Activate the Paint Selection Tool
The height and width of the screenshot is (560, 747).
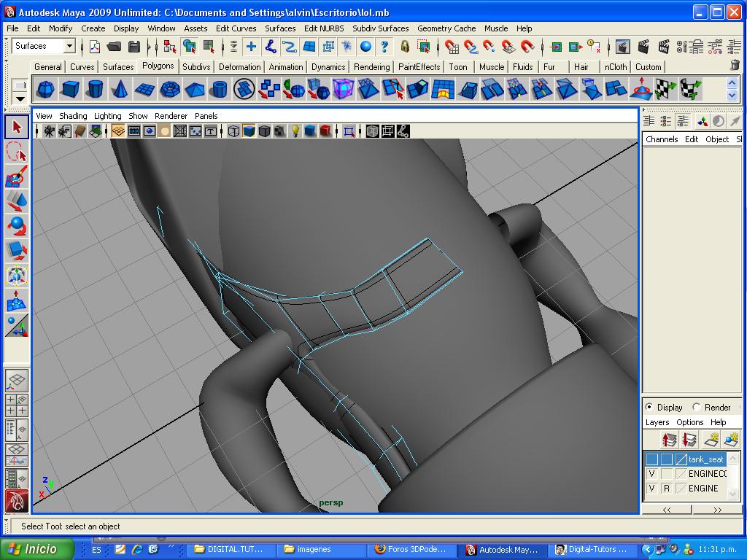point(17,176)
